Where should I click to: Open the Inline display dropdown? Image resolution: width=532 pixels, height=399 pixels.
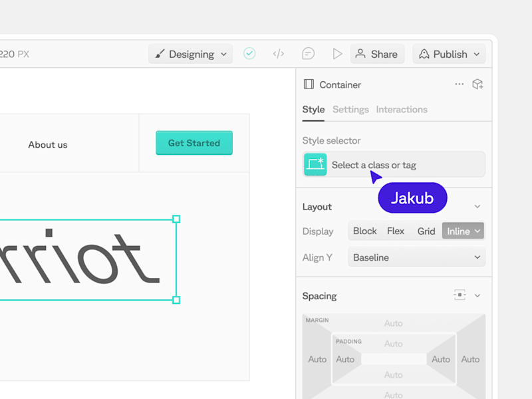pyautogui.click(x=463, y=231)
